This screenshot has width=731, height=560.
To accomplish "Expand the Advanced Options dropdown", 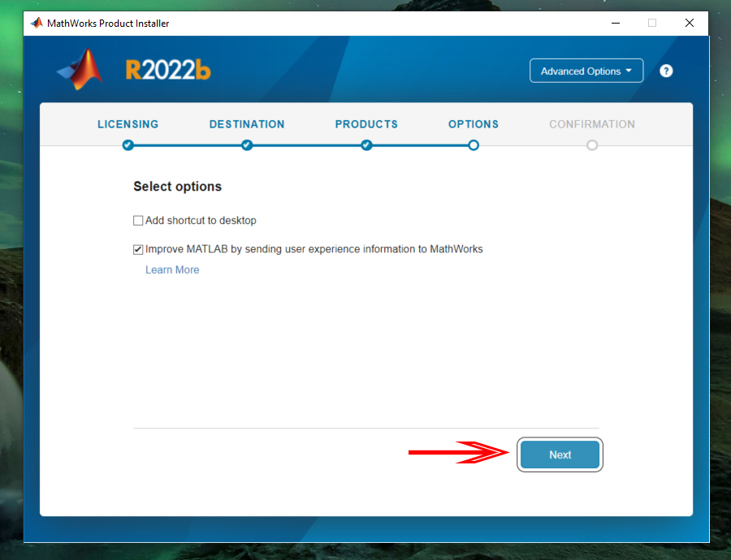I will click(x=586, y=71).
